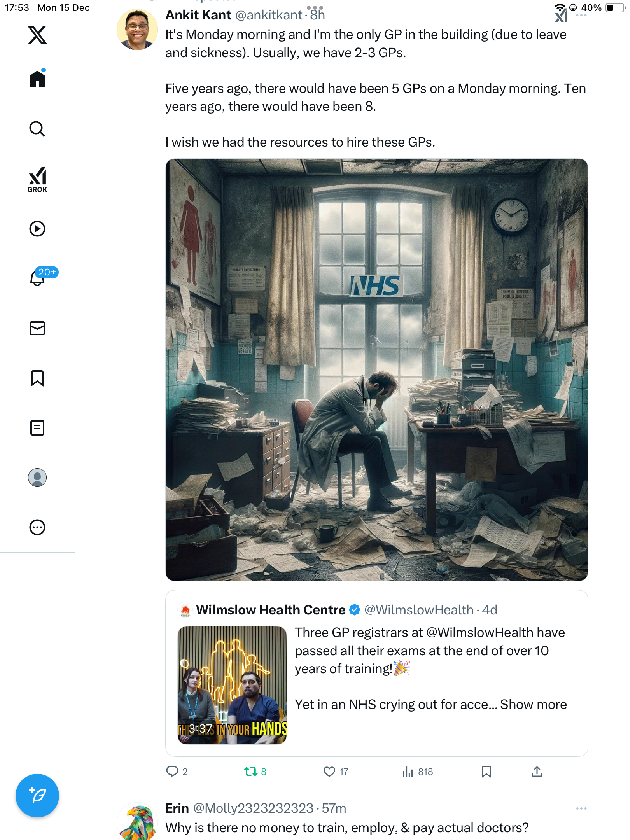Screen dimensions: 630x840
Task: Open the Notifications bell
Action: click(37, 278)
